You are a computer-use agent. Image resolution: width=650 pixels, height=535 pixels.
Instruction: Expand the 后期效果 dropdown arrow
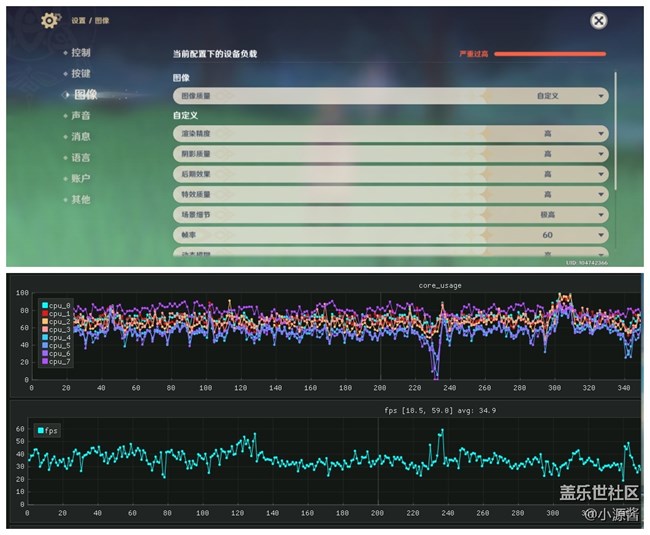pos(600,174)
